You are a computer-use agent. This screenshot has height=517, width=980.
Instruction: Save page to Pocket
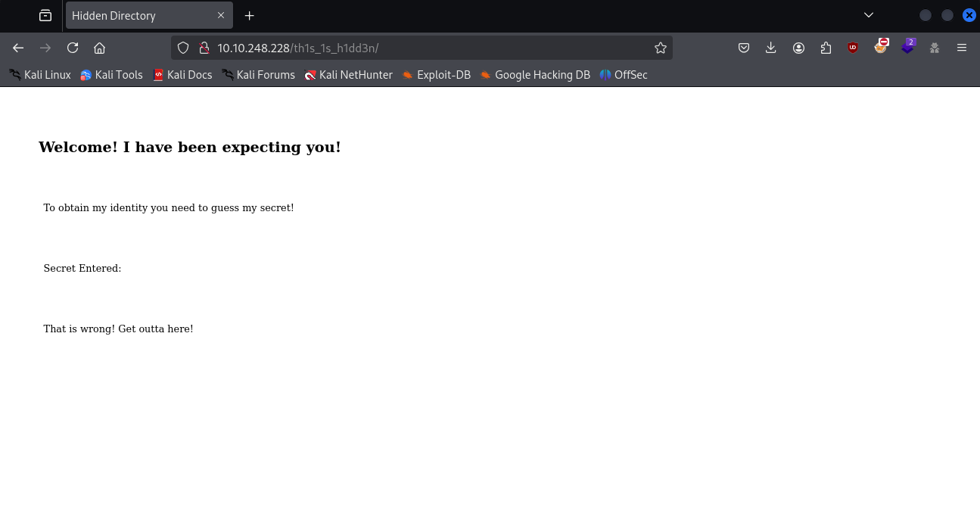[x=744, y=48]
